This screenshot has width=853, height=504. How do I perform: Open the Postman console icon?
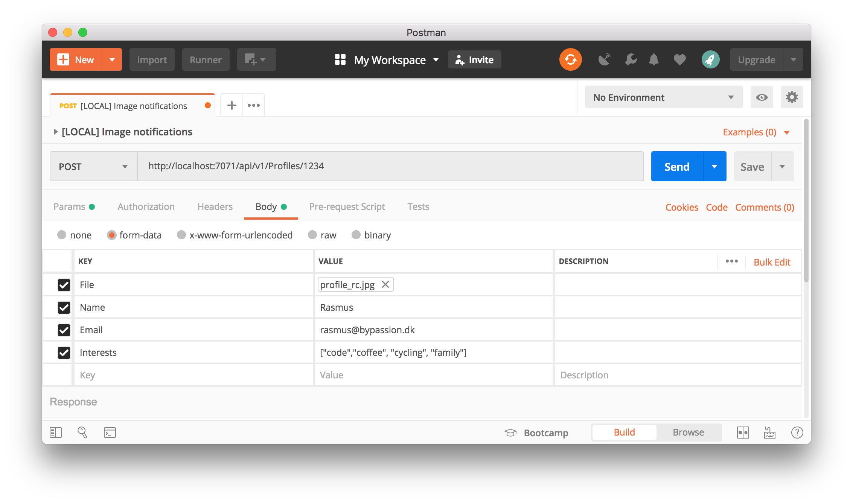[110, 433]
